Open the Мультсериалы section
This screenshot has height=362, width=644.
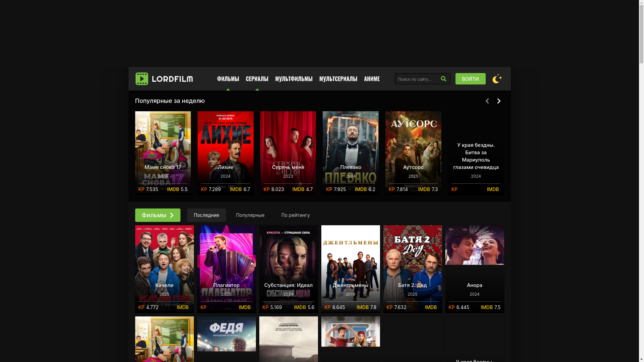pyautogui.click(x=338, y=79)
